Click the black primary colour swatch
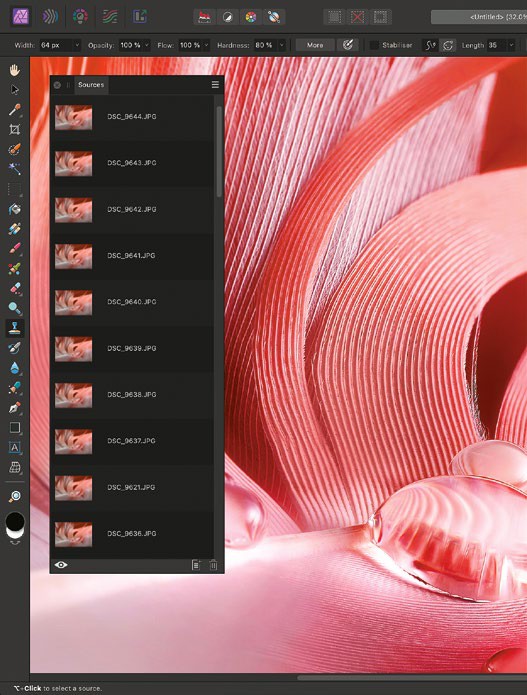527x695 pixels. (x=15, y=520)
